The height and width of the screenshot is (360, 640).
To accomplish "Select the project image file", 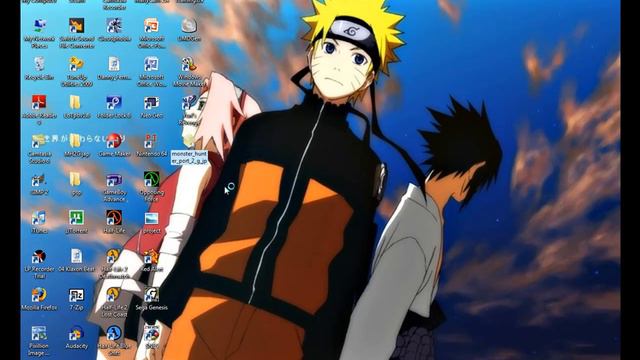I will 151,222.
